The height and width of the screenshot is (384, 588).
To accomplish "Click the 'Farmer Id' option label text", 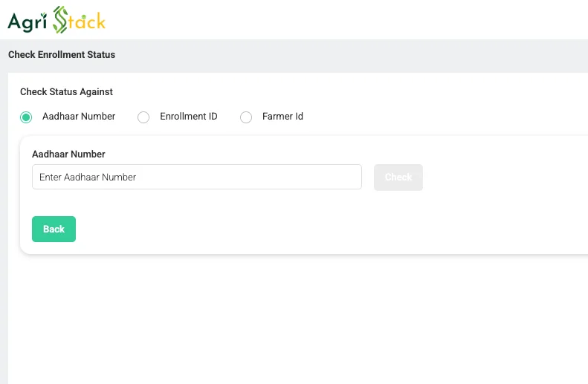I will pyautogui.click(x=282, y=117).
